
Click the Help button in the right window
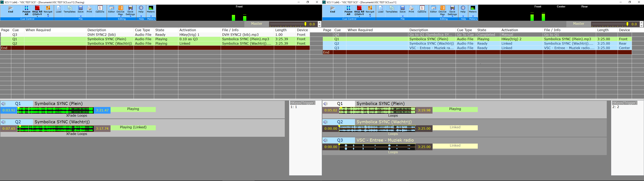463,9
